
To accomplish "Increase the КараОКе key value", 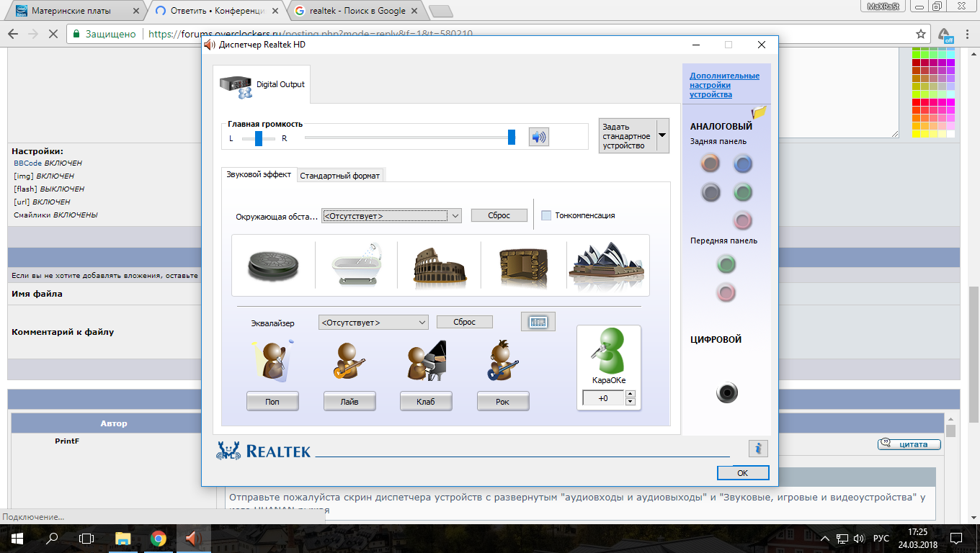I will point(631,394).
